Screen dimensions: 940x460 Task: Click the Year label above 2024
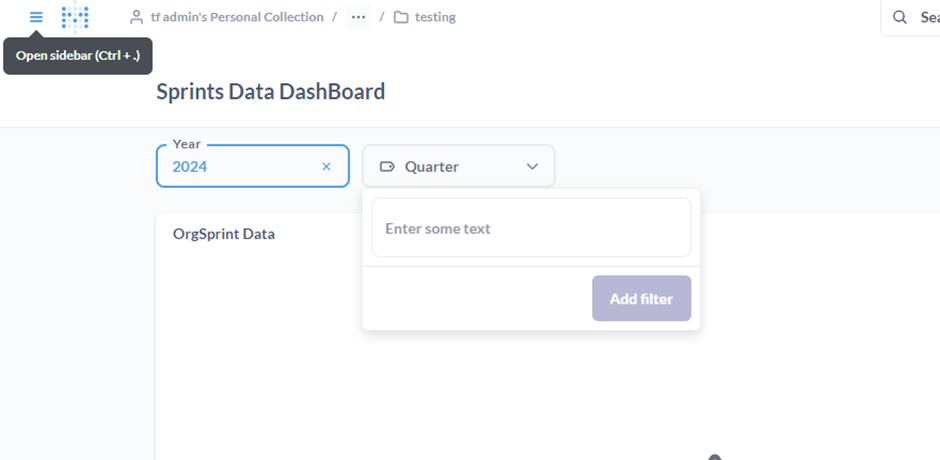[x=186, y=144]
